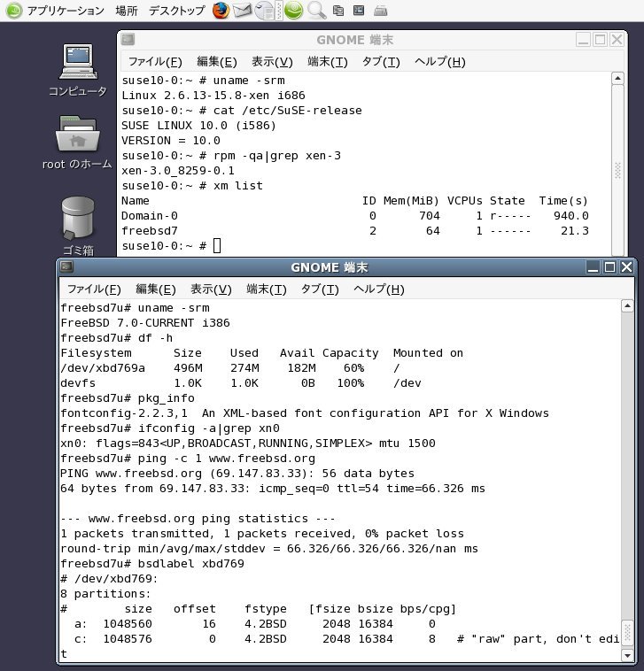The width and height of the screenshot is (644, 671).
Task: Open ヘルプ(H) menu in the front terminal
Action: [378, 289]
